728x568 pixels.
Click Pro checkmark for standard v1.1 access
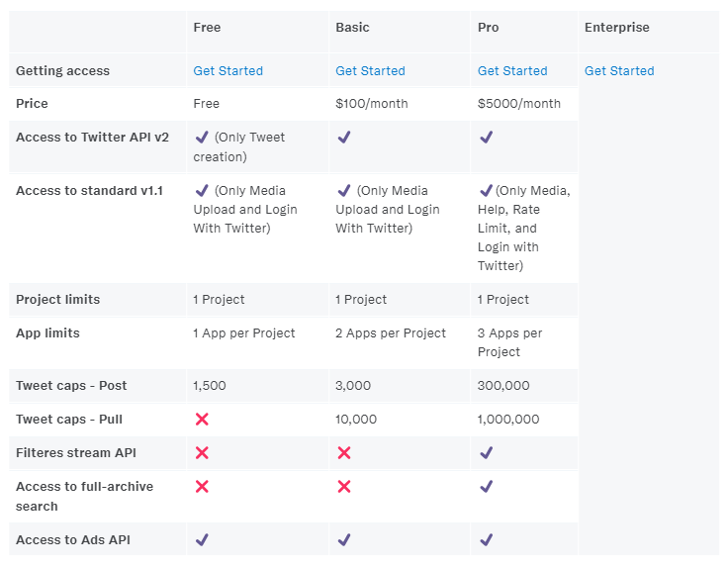point(486,190)
